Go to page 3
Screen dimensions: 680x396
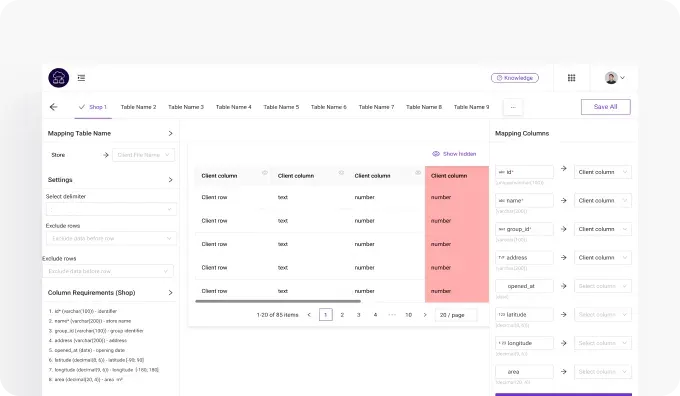(359, 315)
